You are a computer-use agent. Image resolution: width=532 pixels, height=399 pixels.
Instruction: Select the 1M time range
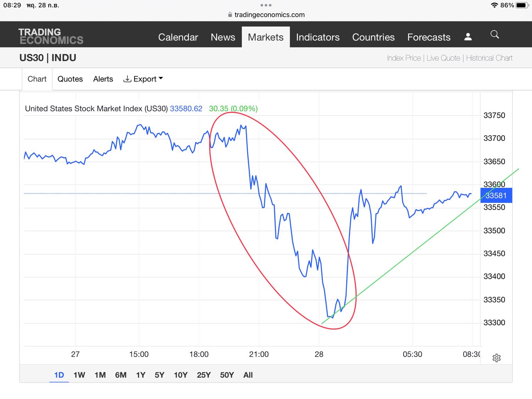click(x=100, y=375)
